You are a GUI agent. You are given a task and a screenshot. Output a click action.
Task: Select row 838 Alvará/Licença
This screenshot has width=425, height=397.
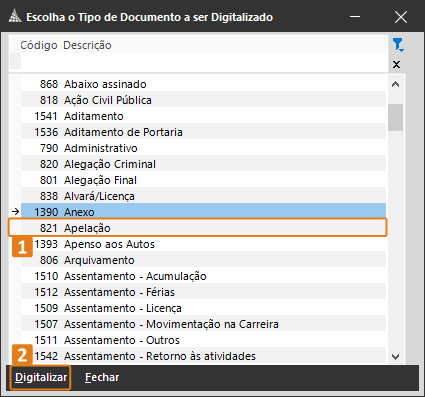pyautogui.click(x=203, y=196)
